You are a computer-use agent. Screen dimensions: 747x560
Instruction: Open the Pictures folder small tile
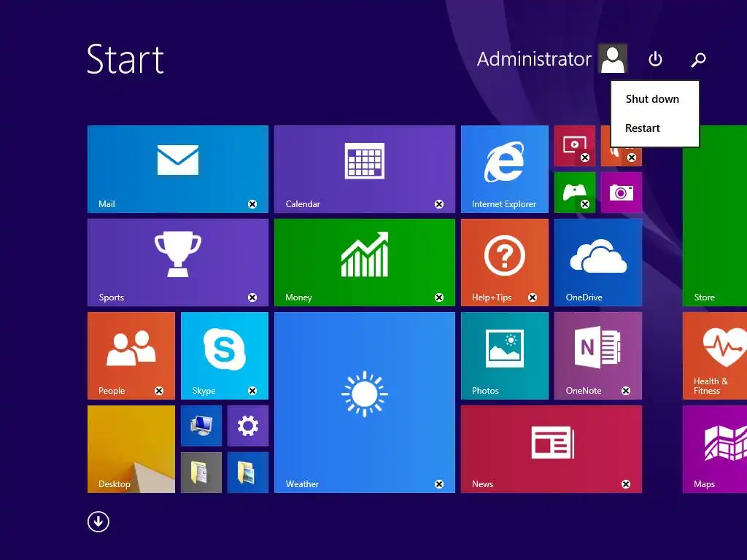pyautogui.click(x=248, y=472)
